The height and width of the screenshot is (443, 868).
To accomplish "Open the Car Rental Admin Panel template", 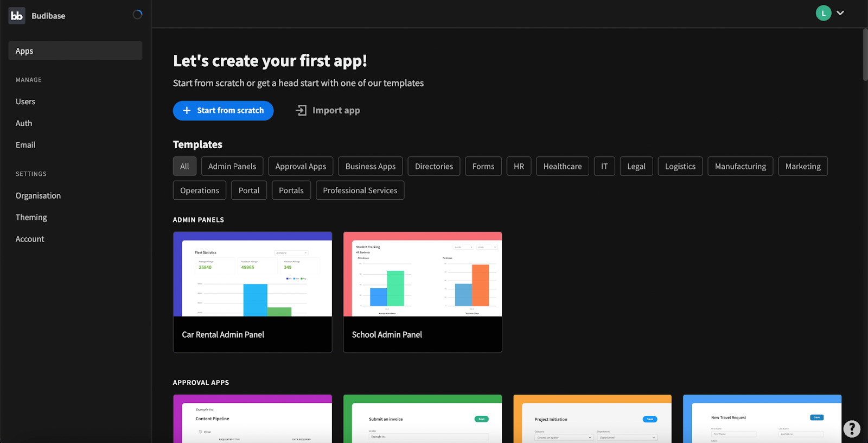I will [x=252, y=292].
